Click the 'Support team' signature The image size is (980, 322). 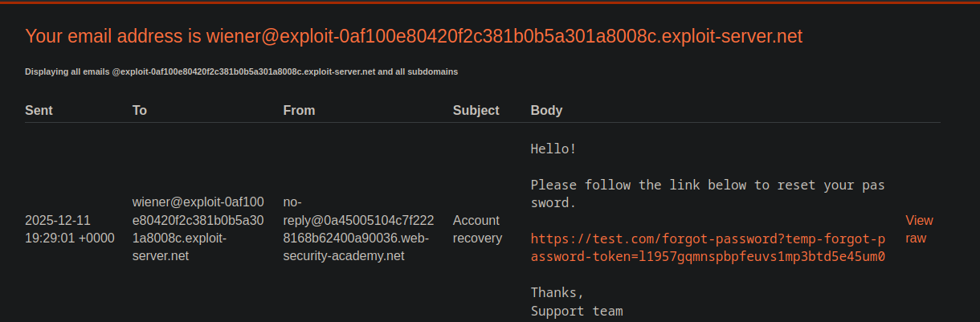click(577, 311)
